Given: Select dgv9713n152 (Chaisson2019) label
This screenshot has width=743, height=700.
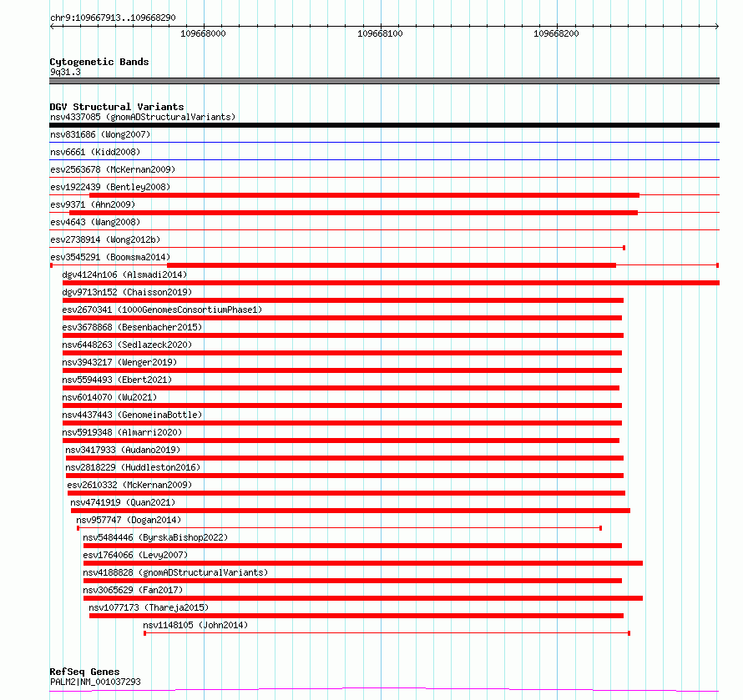Looking at the screenshot, I should 127,292.
